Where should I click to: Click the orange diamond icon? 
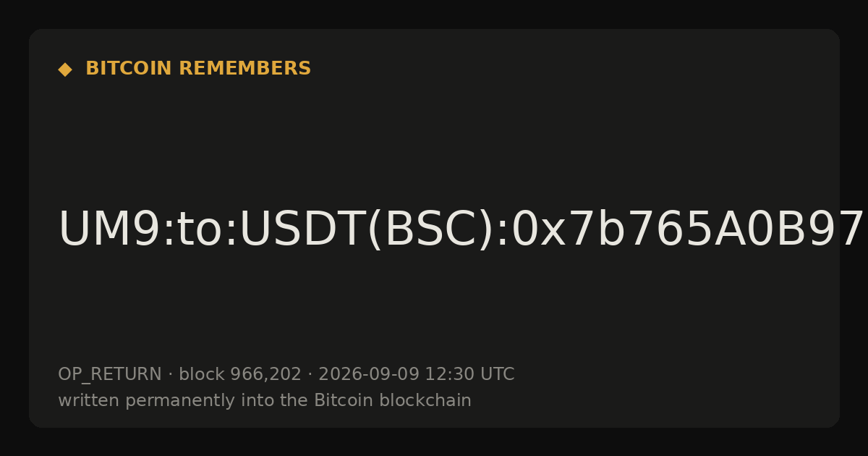click(65, 69)
